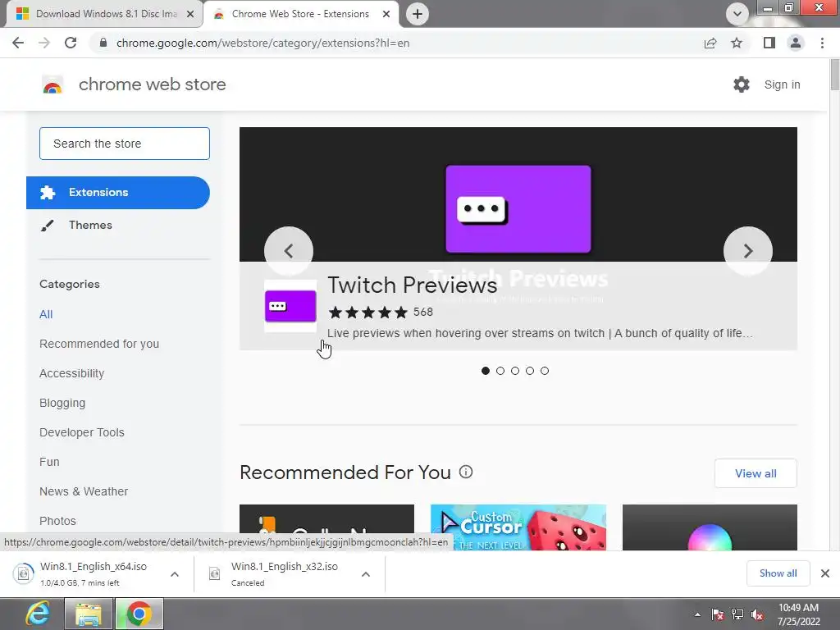Close the downloads bar
840x630 pixels.
pyautogui.click(x=825, y=573)
